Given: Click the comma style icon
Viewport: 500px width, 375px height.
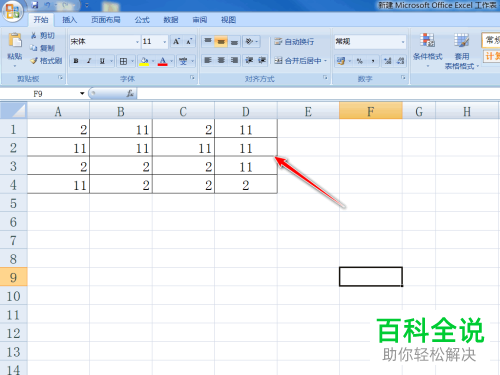Looking at the screenshot, I should click(x=373, y=61).
